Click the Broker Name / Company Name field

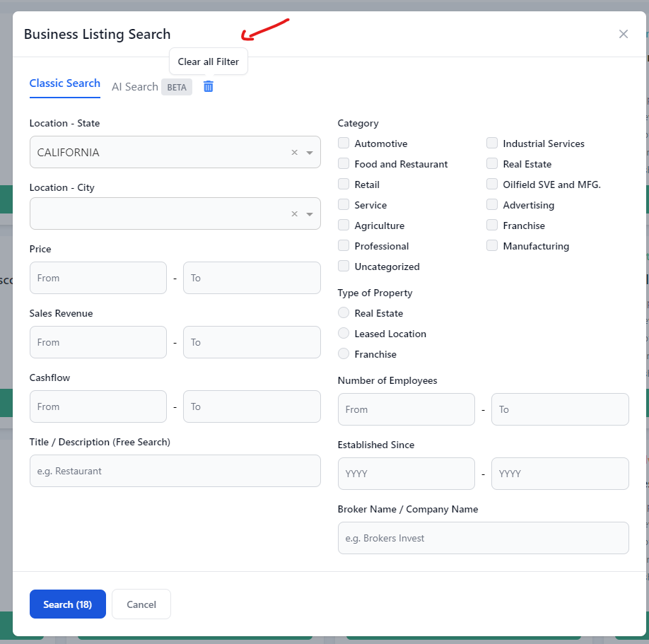pyautogui.click(x=483, y=538)
